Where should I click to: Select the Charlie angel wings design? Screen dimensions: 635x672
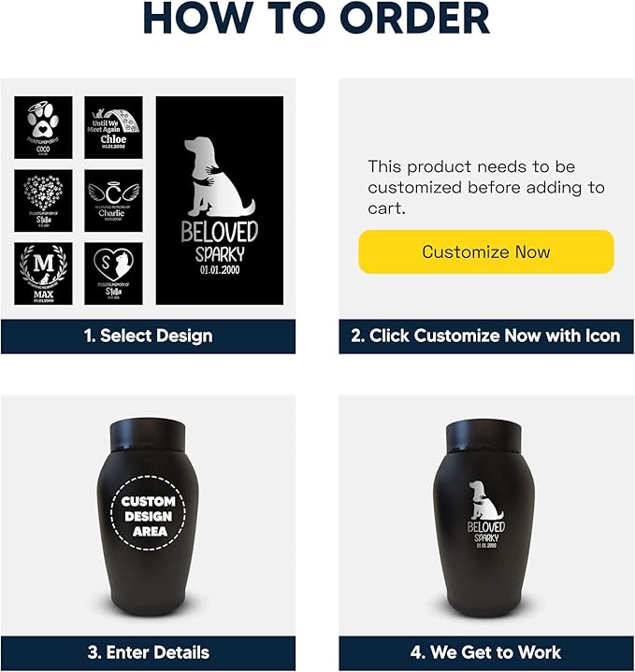click(113, 201)
